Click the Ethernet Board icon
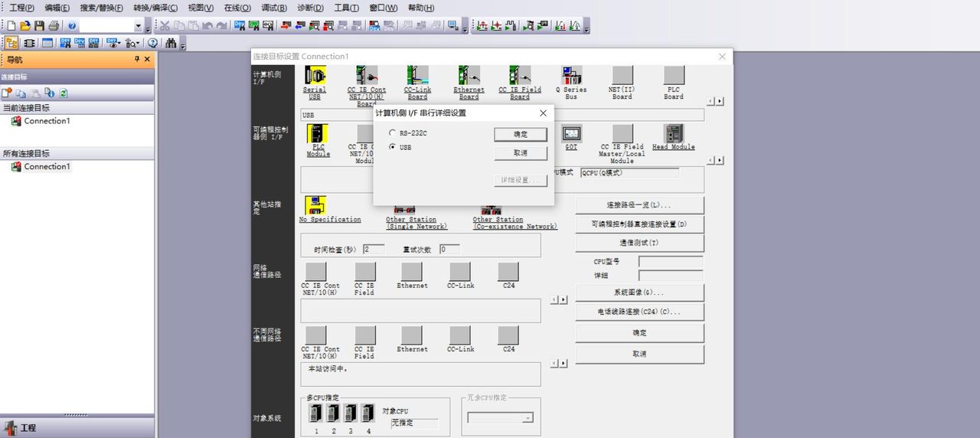980x438 pixels. (x=469, y=75)
